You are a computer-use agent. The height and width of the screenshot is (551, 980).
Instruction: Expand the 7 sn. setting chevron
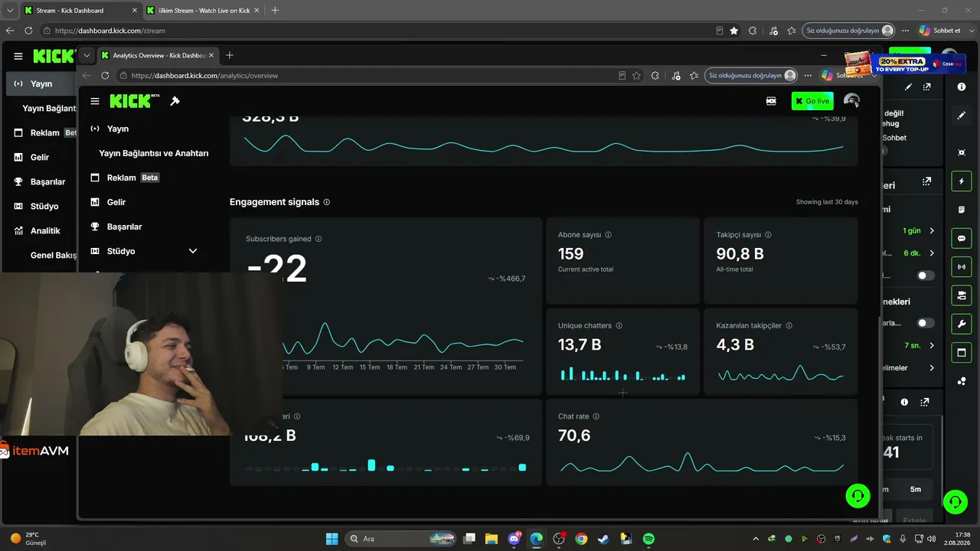point(932,345)
